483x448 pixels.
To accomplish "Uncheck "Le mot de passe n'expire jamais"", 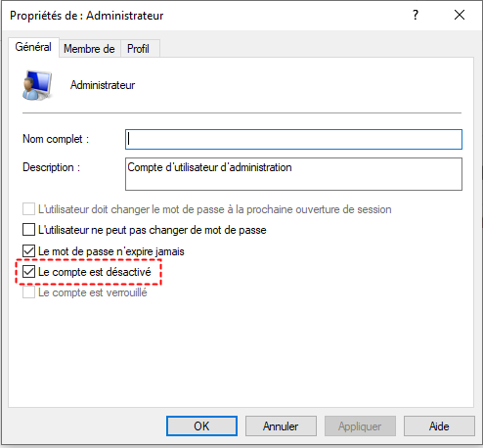I will [x=28, y=251].
